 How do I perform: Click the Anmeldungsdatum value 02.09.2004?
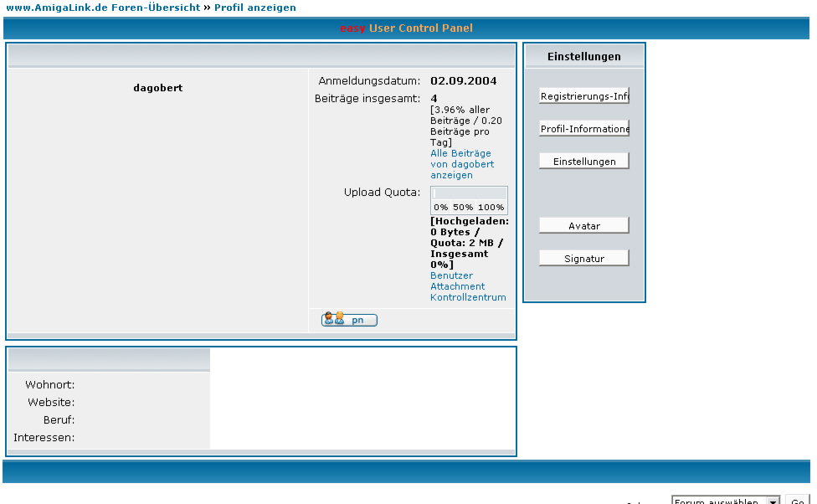(463, 81)
